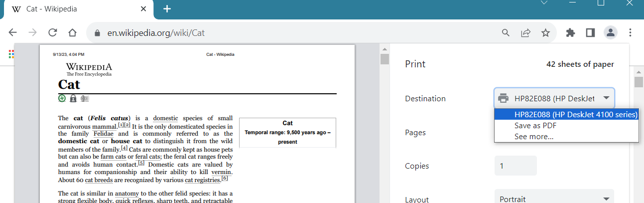Click the padlock site info icon

point(97,33)
